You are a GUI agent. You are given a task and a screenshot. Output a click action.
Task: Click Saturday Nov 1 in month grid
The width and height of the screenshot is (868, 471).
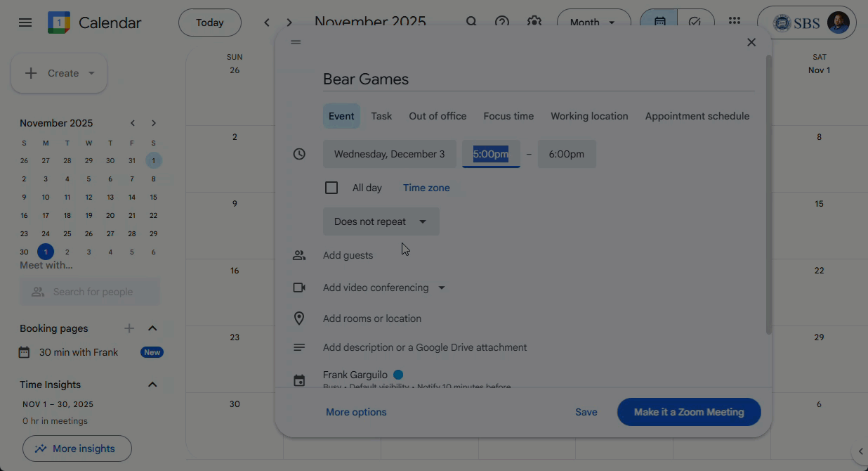coord(819,70)
